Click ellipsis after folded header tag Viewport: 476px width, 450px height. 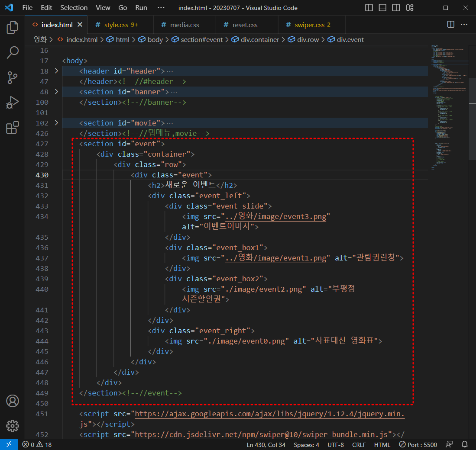(170, 71)
